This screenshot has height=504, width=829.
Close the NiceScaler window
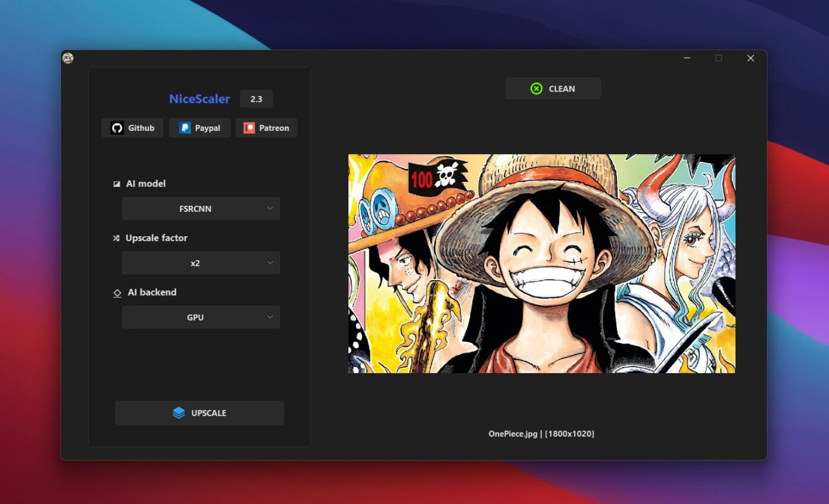[x=750, y=58]
